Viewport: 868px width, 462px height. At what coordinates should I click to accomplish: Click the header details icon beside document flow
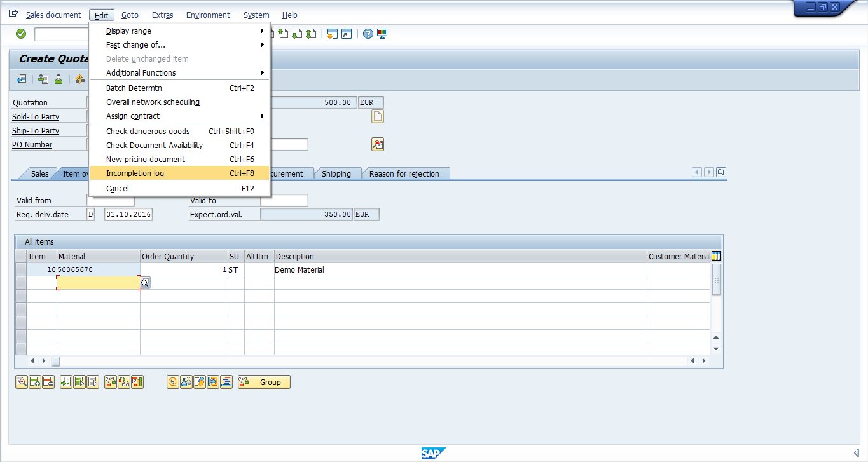point(43,79)
